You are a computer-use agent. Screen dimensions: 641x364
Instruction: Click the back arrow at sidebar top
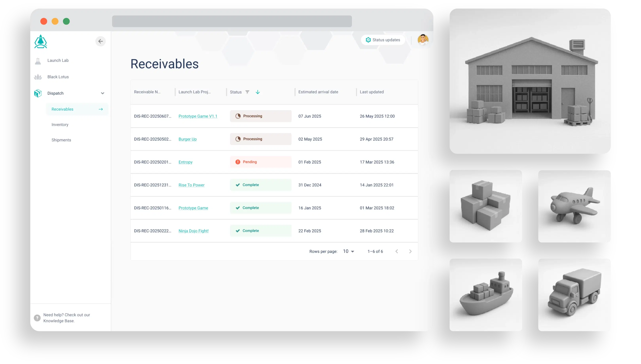pos(101,41)
